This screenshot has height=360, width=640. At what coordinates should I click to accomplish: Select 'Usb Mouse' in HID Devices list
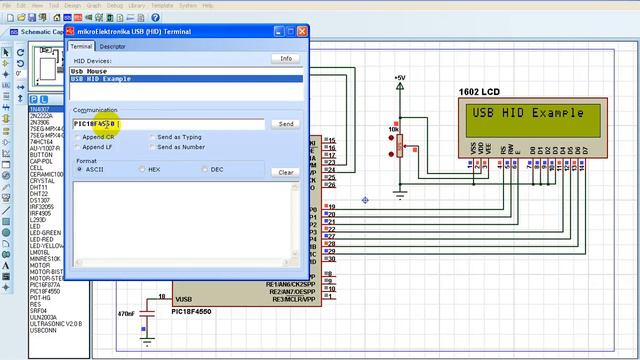coord(186,71)
